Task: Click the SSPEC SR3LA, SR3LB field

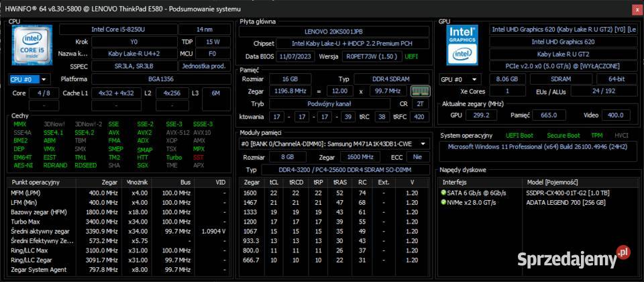Action: pyautogui.click(x=134, y=66)
